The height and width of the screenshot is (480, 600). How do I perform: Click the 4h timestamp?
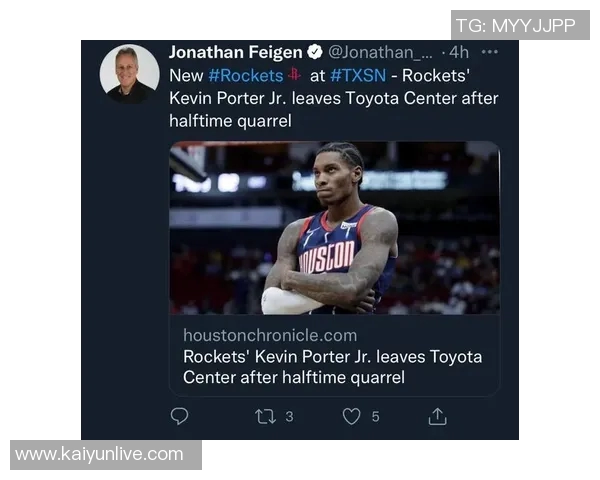pyautogui.click(x=459, y=52)
